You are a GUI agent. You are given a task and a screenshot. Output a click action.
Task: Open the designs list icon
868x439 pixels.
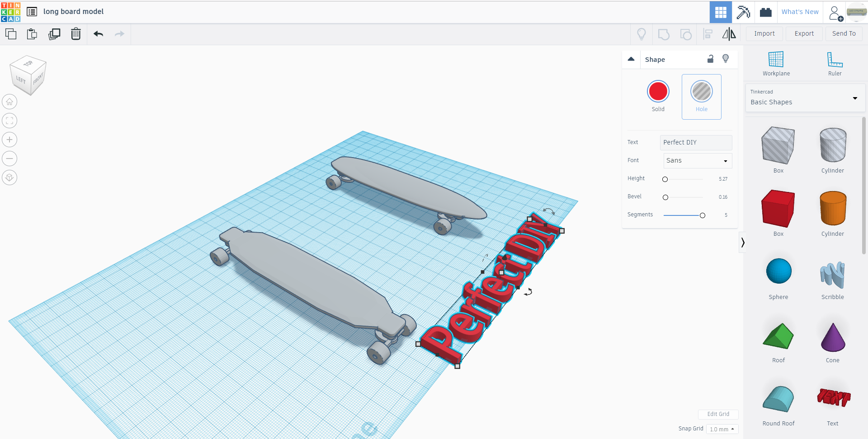coord(32,12)
